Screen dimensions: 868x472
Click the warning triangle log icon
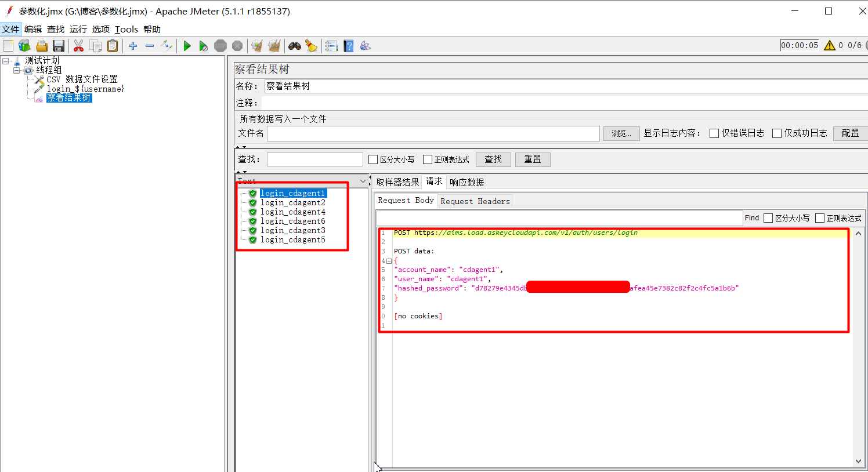coord(830,45)
